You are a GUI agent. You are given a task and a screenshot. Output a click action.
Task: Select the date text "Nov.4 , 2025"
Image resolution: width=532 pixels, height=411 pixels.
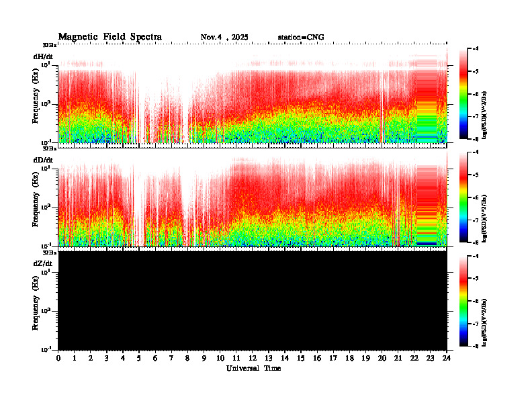point(224,37)
